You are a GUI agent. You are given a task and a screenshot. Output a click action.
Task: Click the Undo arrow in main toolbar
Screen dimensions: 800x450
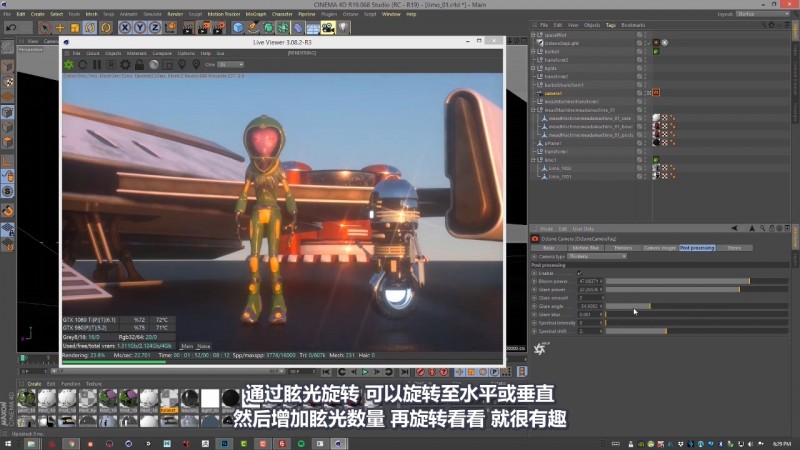pyautogui.click(x=12, y=28)
